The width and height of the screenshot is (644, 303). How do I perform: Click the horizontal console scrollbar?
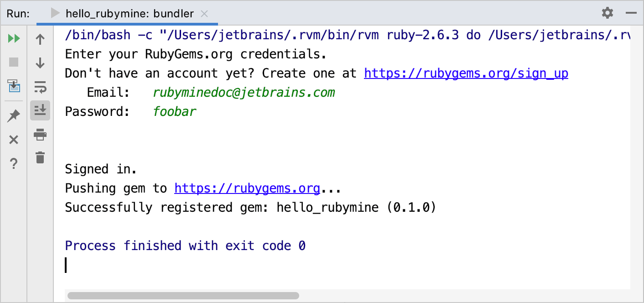point(182,295)
